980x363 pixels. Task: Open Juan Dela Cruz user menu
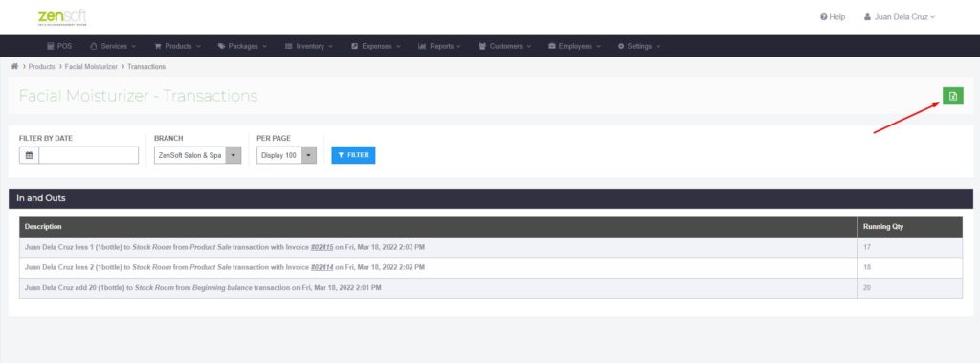click(x=900, y=17)
